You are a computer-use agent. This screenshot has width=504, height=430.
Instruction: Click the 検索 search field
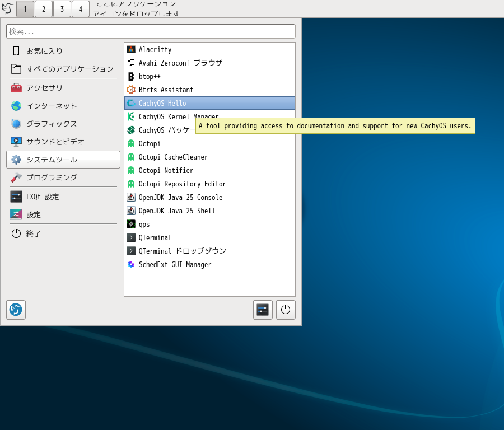click(x=151, y=31)
